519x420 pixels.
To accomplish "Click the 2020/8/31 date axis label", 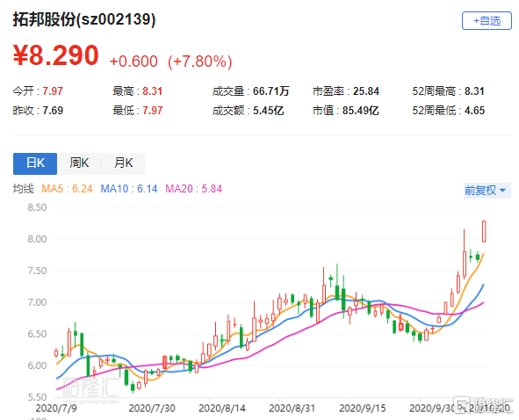I will (x=292, y=408).
